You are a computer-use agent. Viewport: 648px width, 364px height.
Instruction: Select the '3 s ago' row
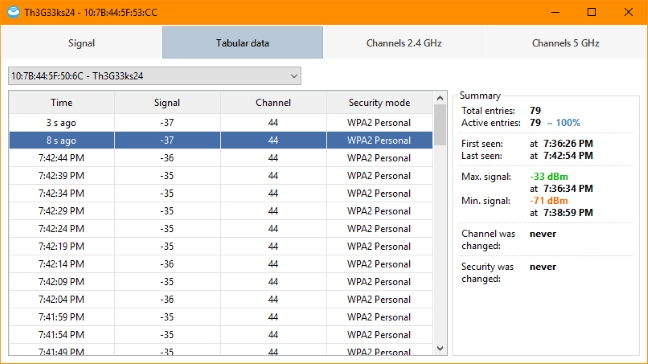click(221, 123)
